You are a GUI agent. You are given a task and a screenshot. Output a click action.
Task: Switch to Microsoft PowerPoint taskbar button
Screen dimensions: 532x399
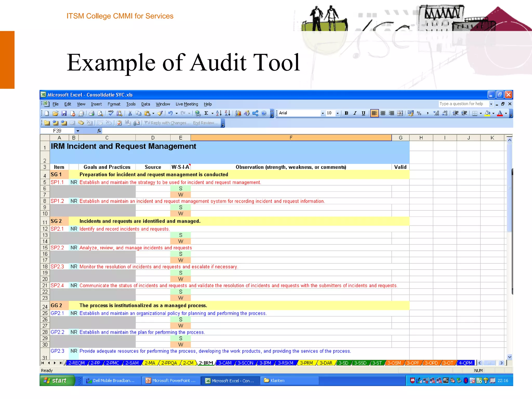tap(172, 381)
